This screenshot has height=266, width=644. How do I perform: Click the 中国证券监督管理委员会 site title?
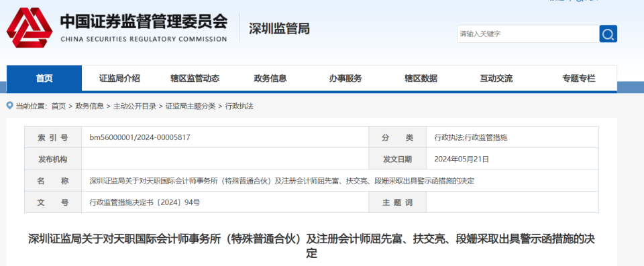(x=144, y=21)
